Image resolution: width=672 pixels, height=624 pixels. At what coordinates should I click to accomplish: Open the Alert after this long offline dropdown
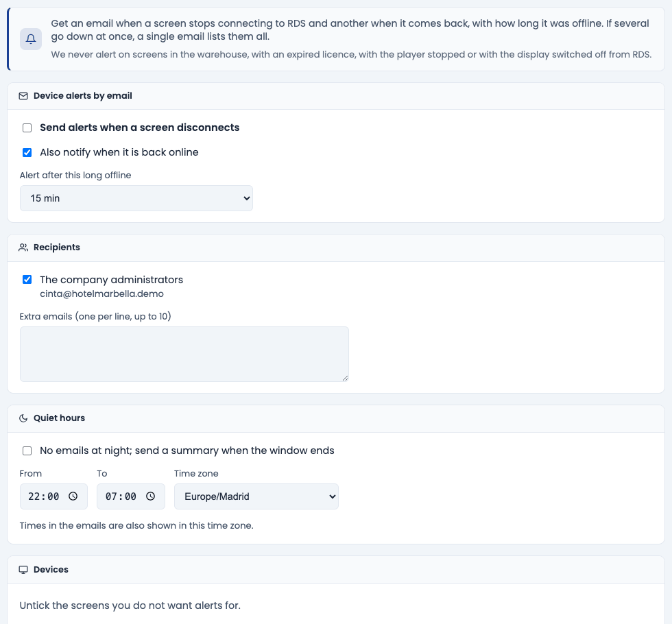click(136, 198)
